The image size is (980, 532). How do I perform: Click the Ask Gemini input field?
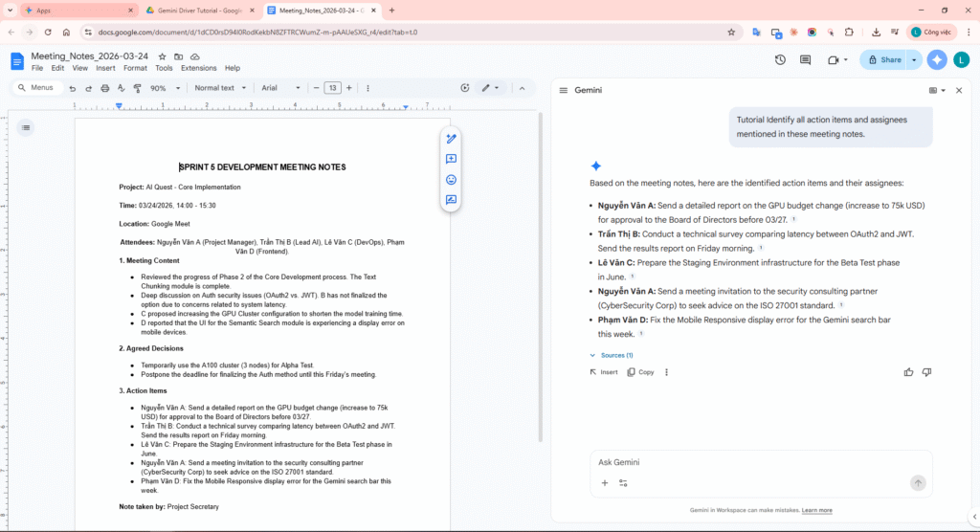[756, 462]
